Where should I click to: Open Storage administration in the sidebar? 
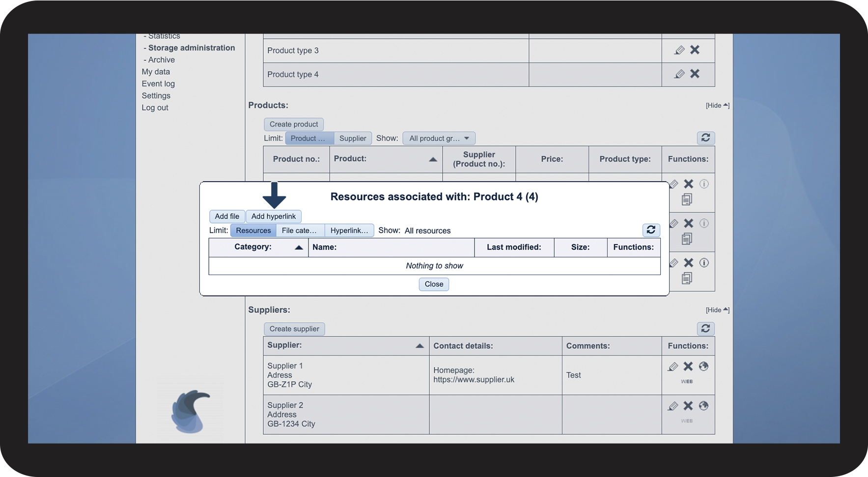pyautogui.click(x=192, y=48)
